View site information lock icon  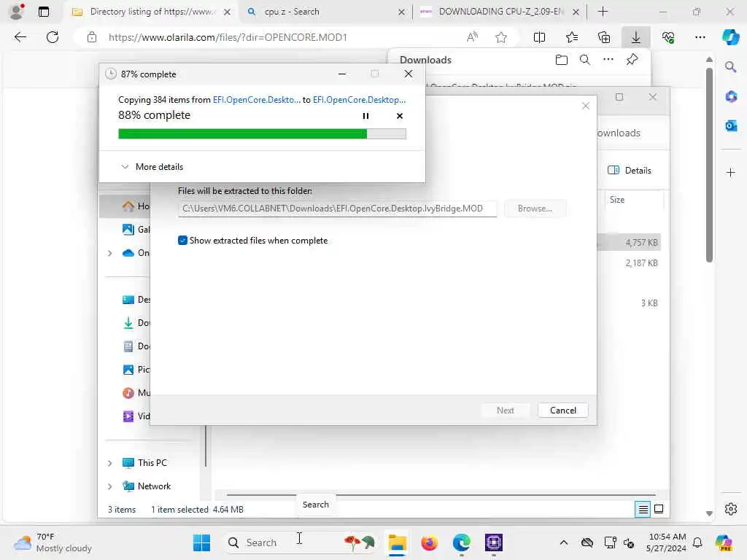[92, 37]
